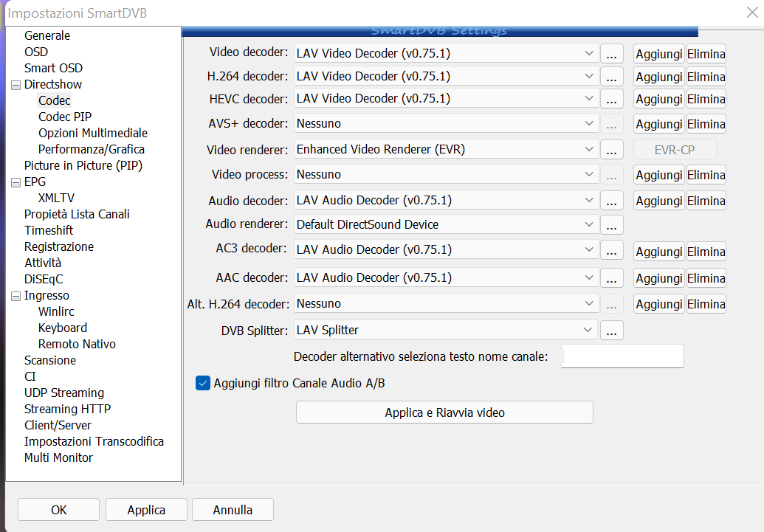This screenshot has height=532, width=764.
Task: Open Impostazioni Transcodifica page
Action: [94, 441]
